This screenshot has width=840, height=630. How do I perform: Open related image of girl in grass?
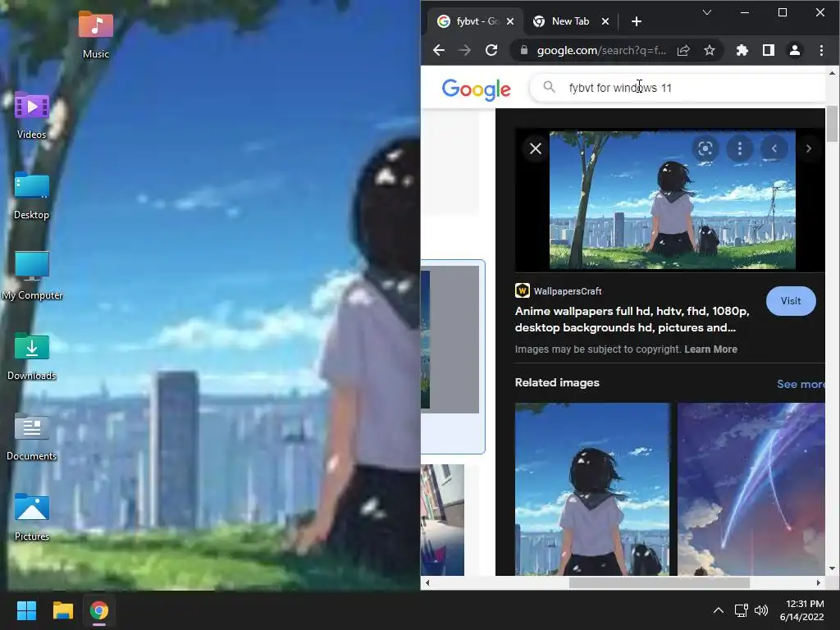click(592, 489)
